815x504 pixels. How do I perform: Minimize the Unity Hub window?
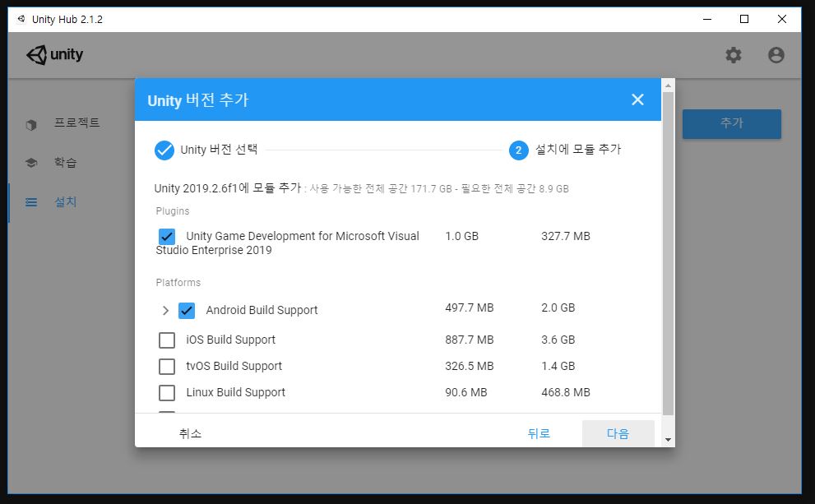click(x=707, y=19)
